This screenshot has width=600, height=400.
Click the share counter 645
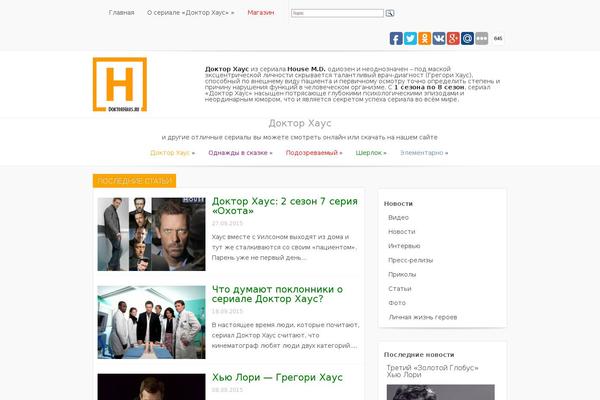coord(498,38)
